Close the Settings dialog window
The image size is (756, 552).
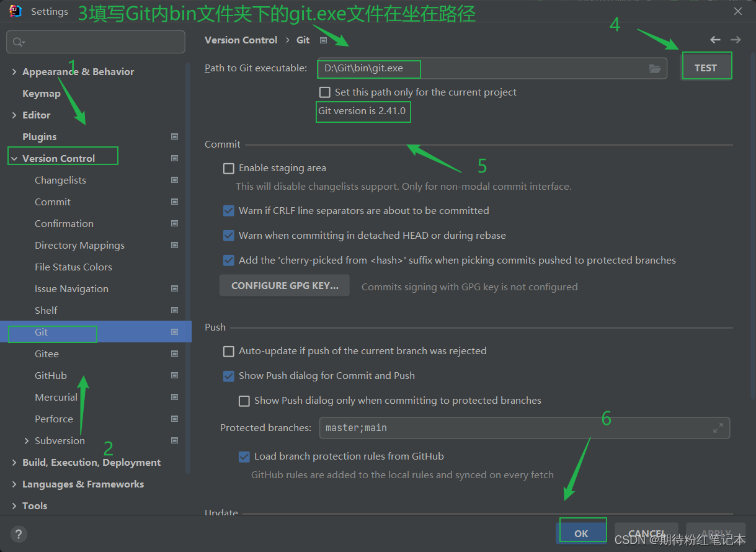(x=738, y=11)
